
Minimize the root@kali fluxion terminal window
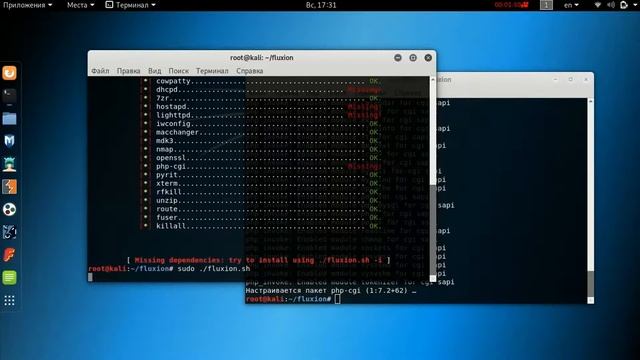pos(398,58)
